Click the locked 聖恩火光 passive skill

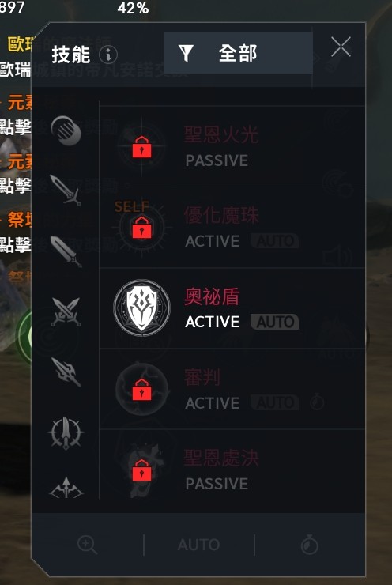pos(232,146)
